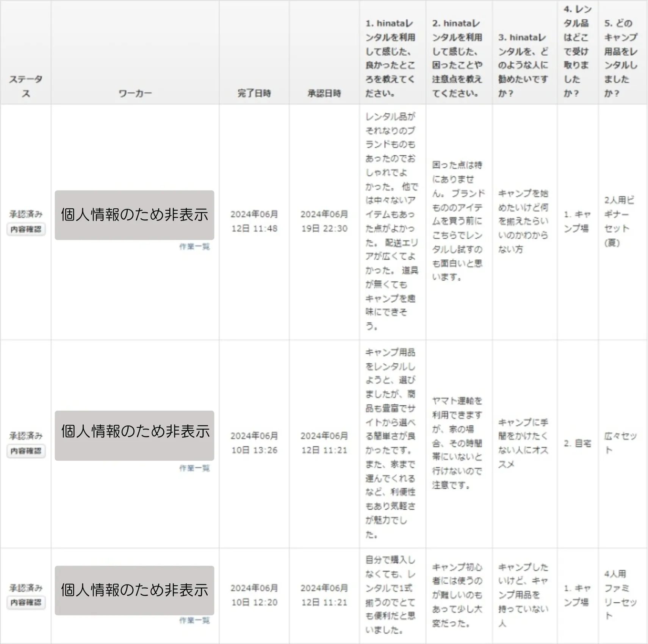
Task: Select approval date 12日 11:21 in 4人用ファミリーセット row
Action: (324, 595)
